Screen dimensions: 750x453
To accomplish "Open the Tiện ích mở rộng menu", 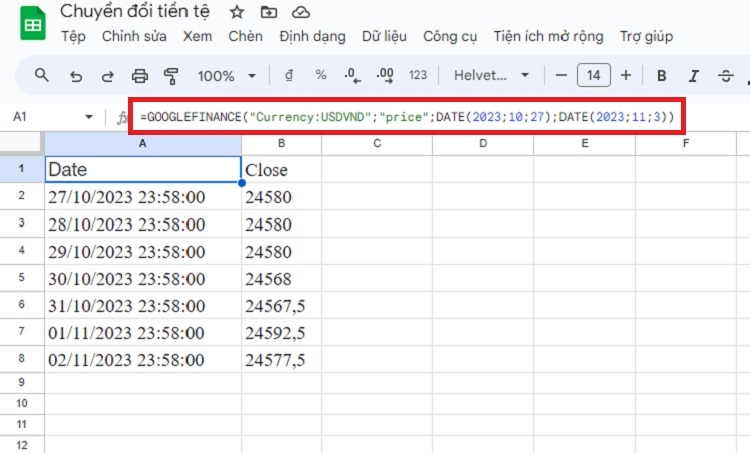I will pos(548,36).
